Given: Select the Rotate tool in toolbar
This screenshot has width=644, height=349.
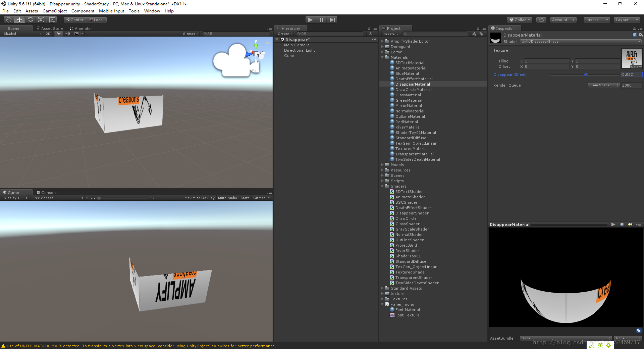Looking at the screenshot, I should click(30, 20).
